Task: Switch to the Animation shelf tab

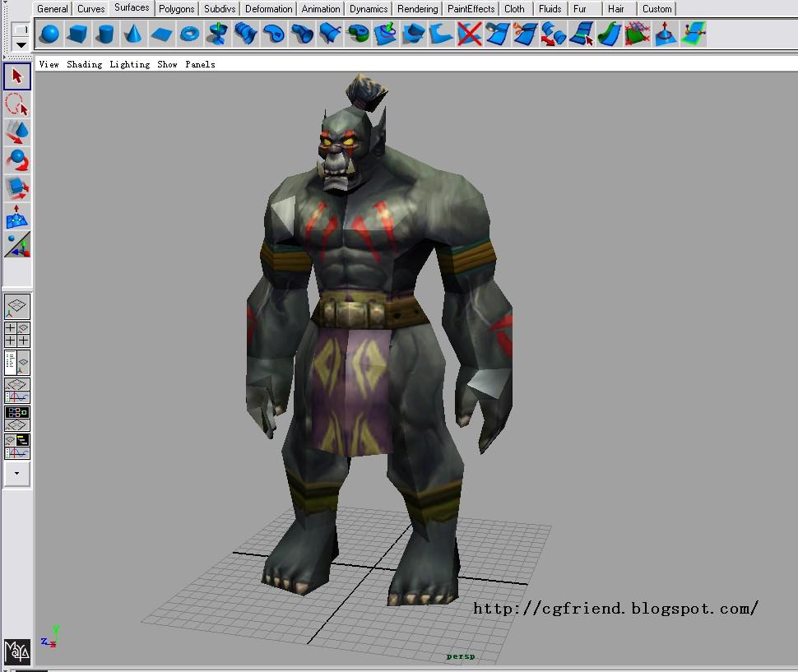Action: point(321,9)
